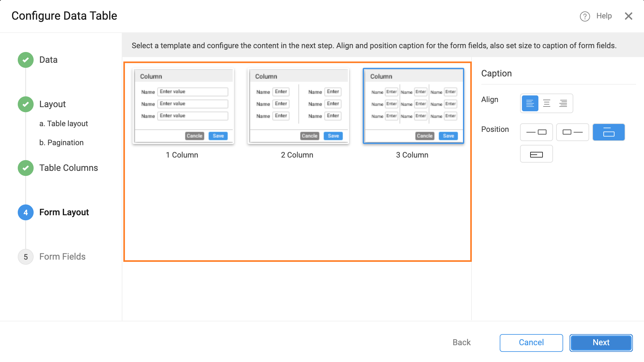
Task: Click the Back button
Action: click(x=461, y=342)
